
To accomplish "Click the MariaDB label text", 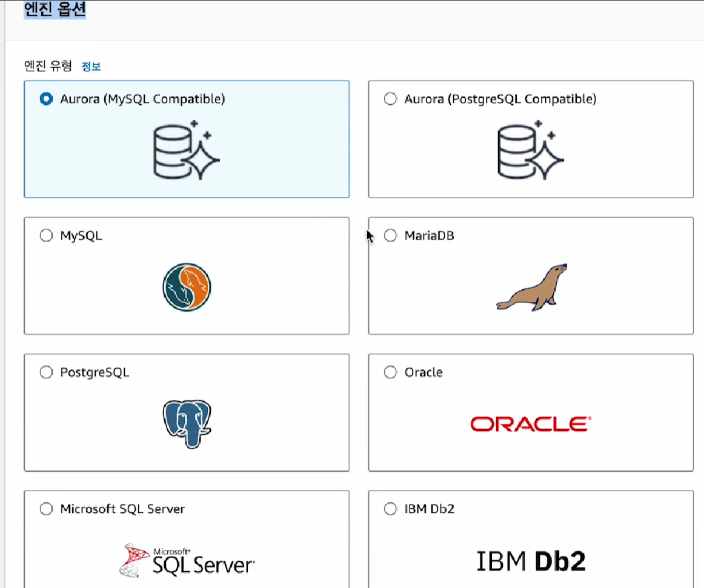I will [x=429, y=235].
